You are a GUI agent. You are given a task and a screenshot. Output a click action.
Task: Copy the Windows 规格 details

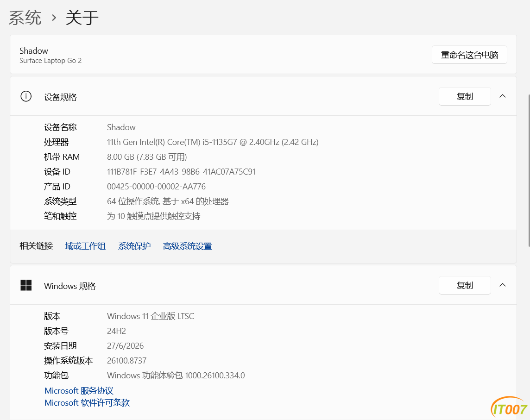464,285
